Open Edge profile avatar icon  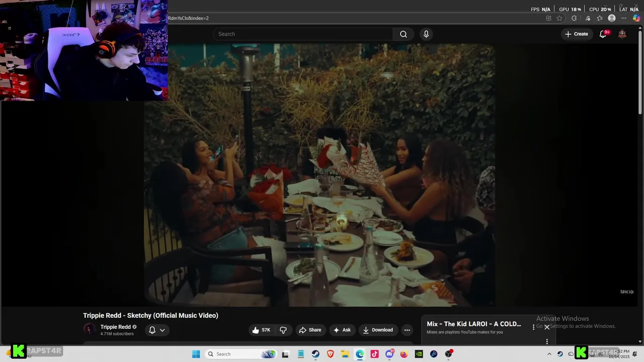612,18
